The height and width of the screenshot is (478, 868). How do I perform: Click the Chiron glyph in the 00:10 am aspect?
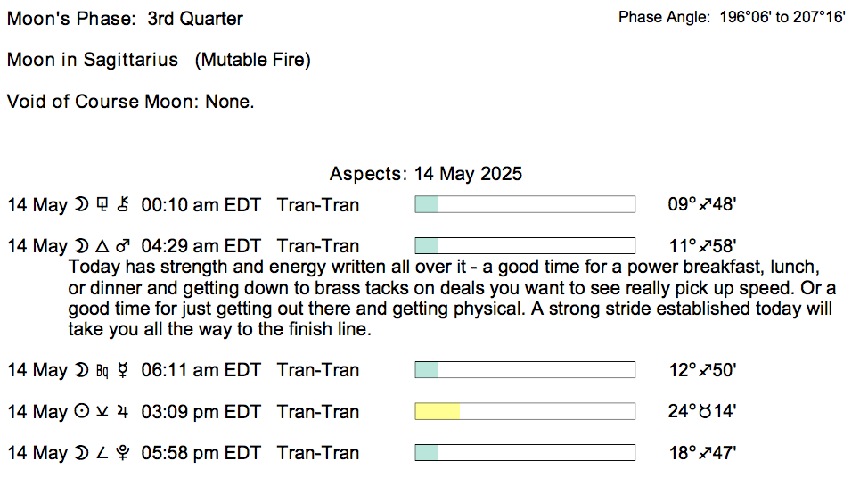[x=124, y=205]
